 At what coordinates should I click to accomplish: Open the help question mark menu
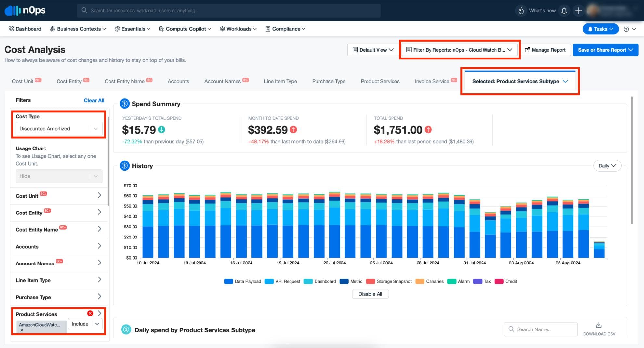click(626, 29)
